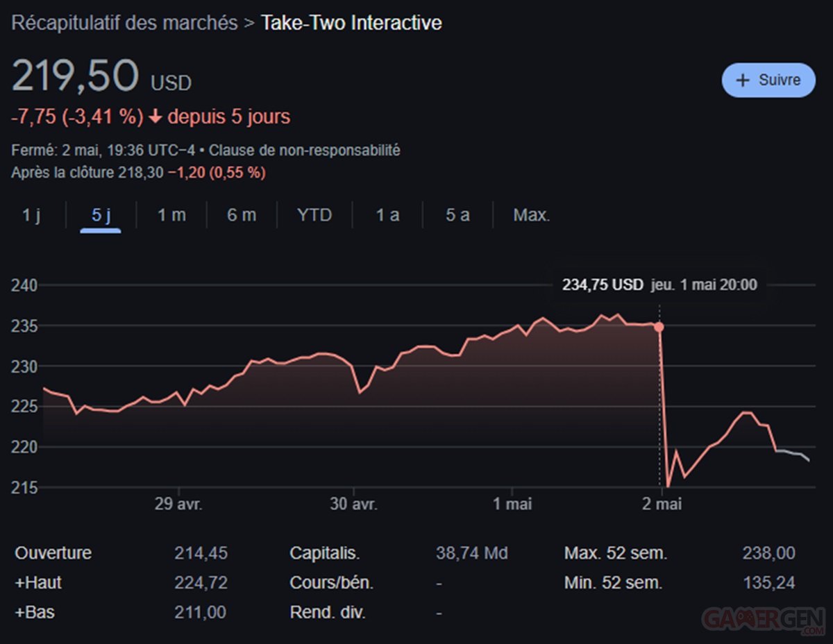Click the Fermé: 2 mai, 19:36 UTC−4 text
Viewport: 833px width, 644px height.
[104, 150]
